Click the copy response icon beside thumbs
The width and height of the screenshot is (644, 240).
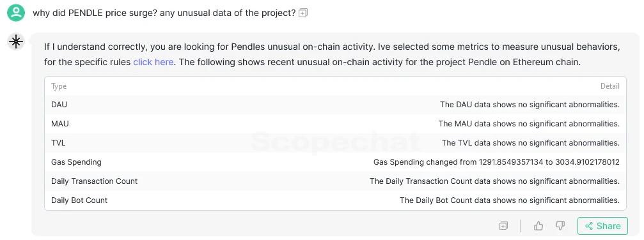503,226
